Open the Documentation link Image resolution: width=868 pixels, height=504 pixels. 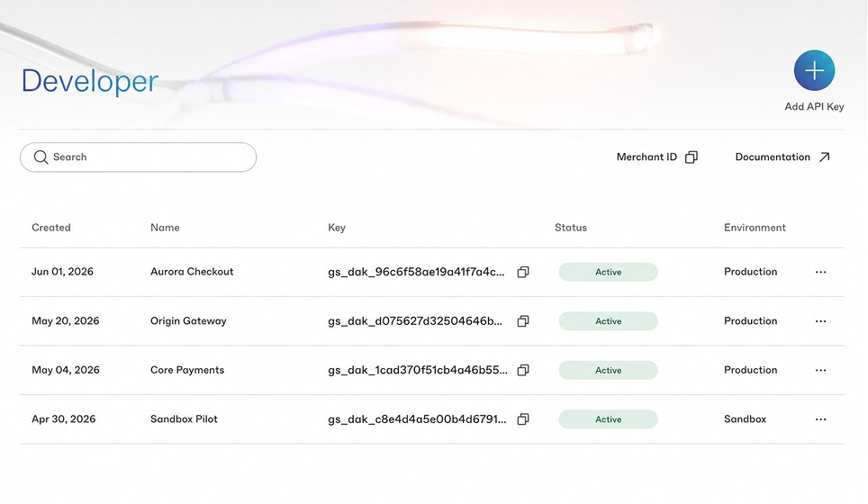[x=782, y=157]
